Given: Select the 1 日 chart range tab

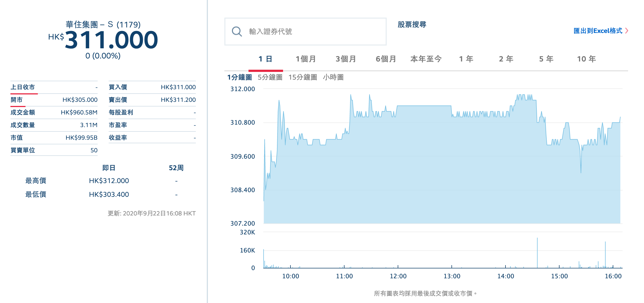Looking at the screenshot, I should [x=265, y=59].
